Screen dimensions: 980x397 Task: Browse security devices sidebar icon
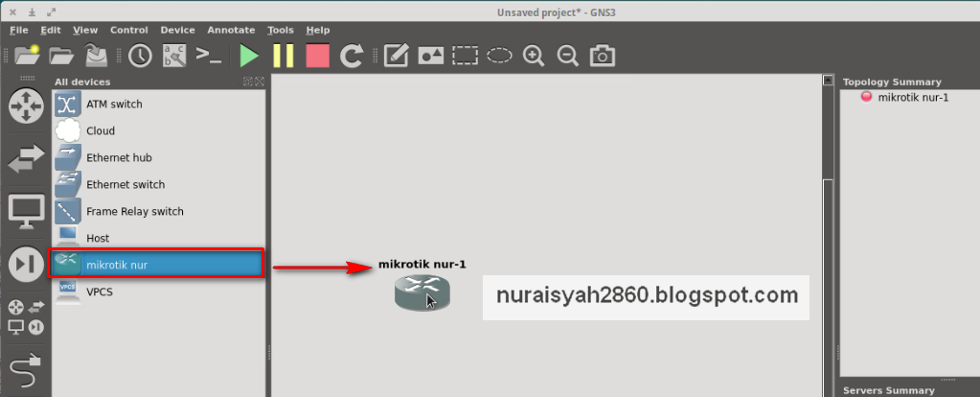pyautogui.click(x=26, y=265)
